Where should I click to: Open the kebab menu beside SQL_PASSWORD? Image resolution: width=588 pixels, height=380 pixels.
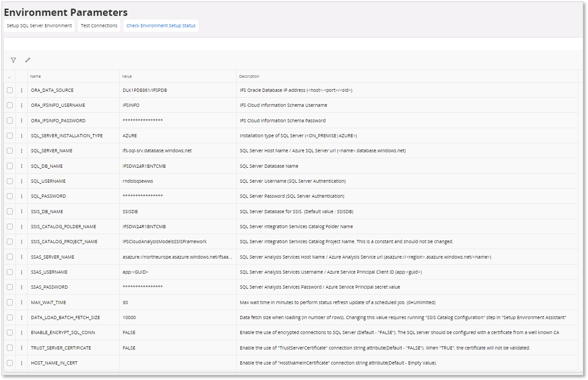[x=21, y=196]
